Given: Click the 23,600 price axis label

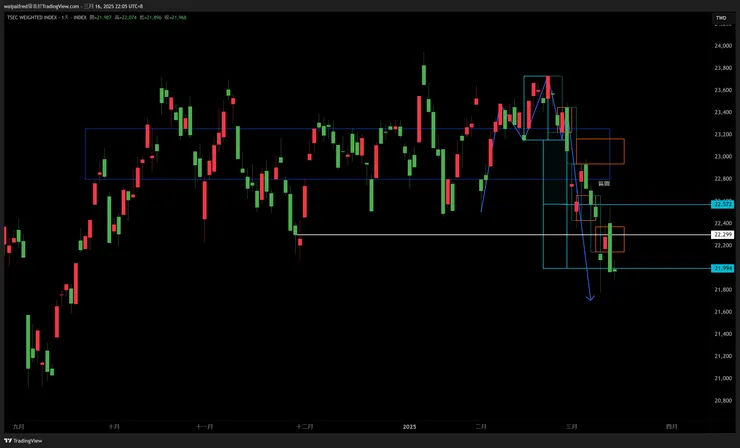Looking at the screenshot, I should tap(723, 90).
